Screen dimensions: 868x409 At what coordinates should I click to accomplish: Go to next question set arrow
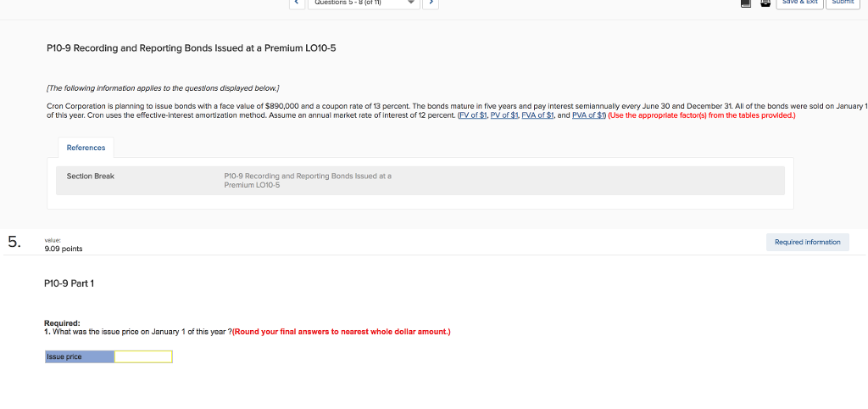point(431,3)
